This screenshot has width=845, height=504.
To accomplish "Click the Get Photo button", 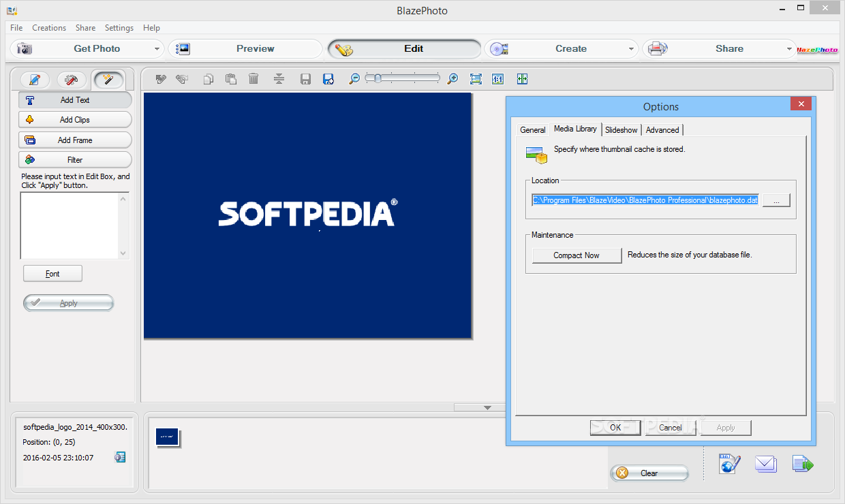I will pyautogui.click(x=87, y=49).
